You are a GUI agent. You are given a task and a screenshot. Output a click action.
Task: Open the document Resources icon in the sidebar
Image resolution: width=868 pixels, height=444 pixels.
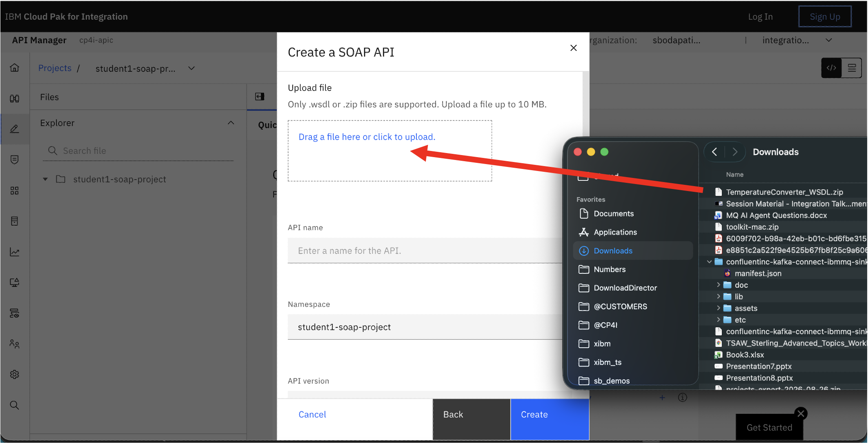(15, 221)
